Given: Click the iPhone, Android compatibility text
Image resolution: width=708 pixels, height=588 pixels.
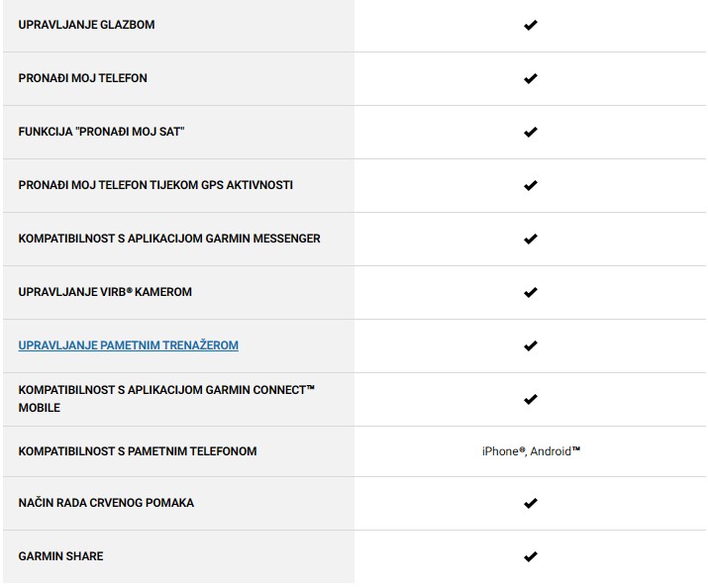Looking at the screenshot, I should click(530, 451).
